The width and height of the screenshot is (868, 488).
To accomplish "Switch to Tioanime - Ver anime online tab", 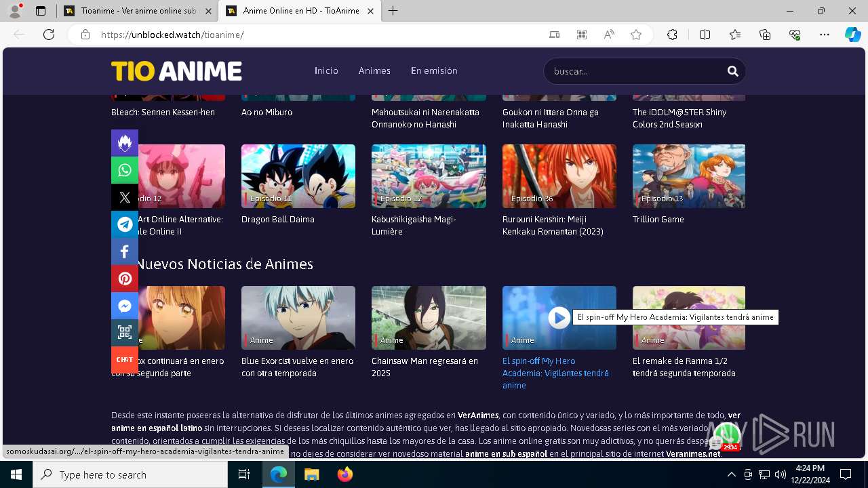I will (x=138, y=11).
